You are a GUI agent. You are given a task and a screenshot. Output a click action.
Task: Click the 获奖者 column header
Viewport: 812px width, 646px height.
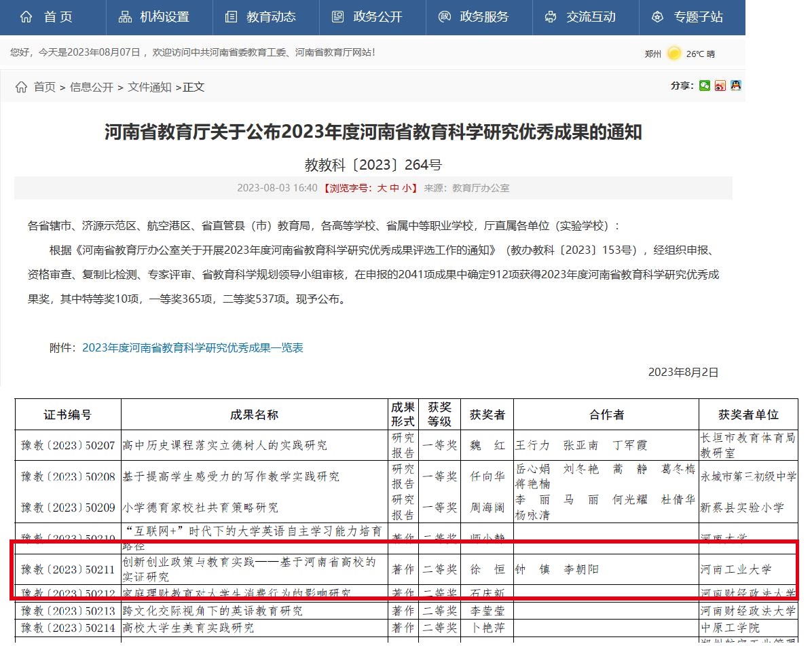click(487, 415)
